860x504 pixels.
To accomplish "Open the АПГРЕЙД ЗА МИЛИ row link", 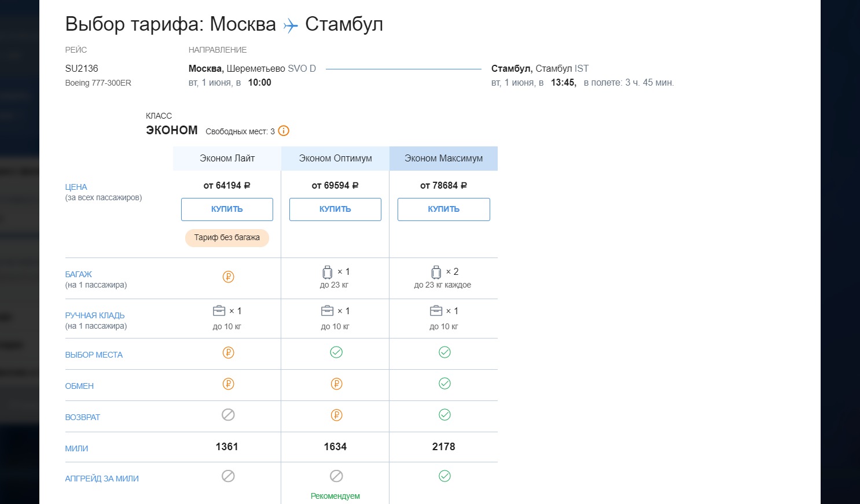I will click(102, 479).
